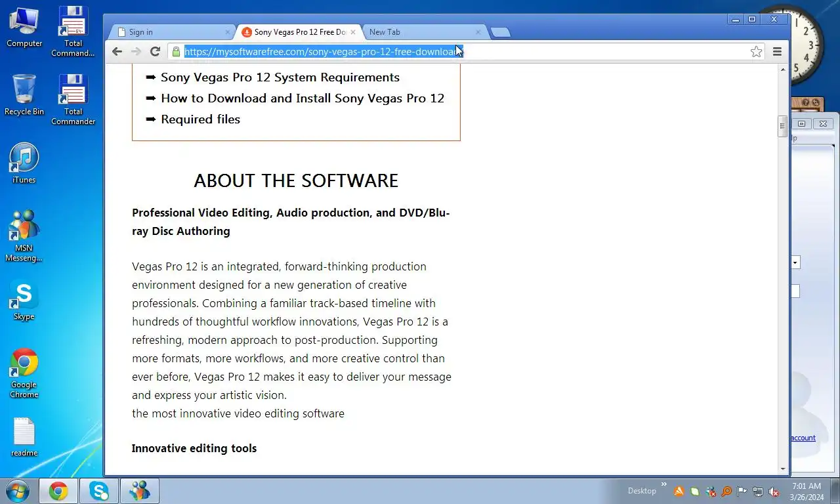Click the Desktop toolbar label in taskbar
Viewport: 840px width, 504px height.
pos(642,491)
